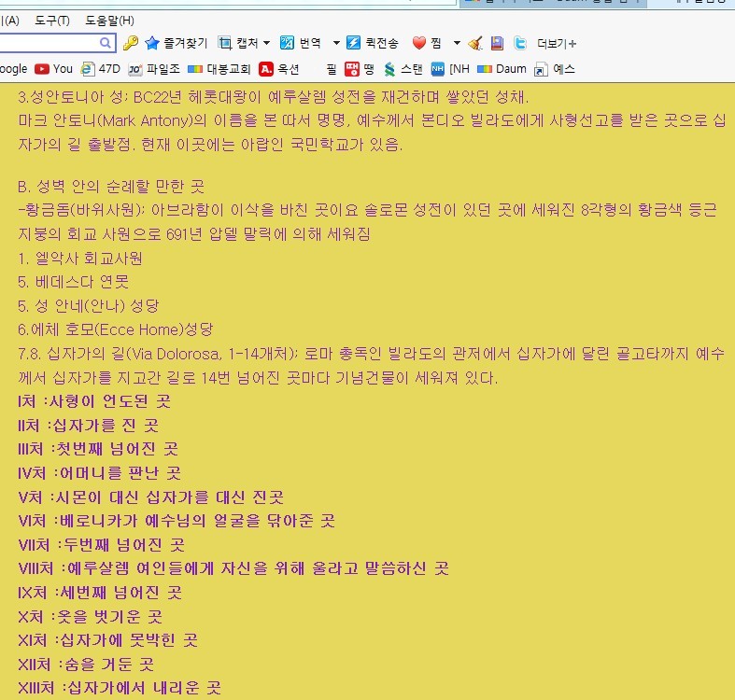Click the red notebook icon in toolbar
735x700 pixels.
pyautogui.click(x=497, y=43)
